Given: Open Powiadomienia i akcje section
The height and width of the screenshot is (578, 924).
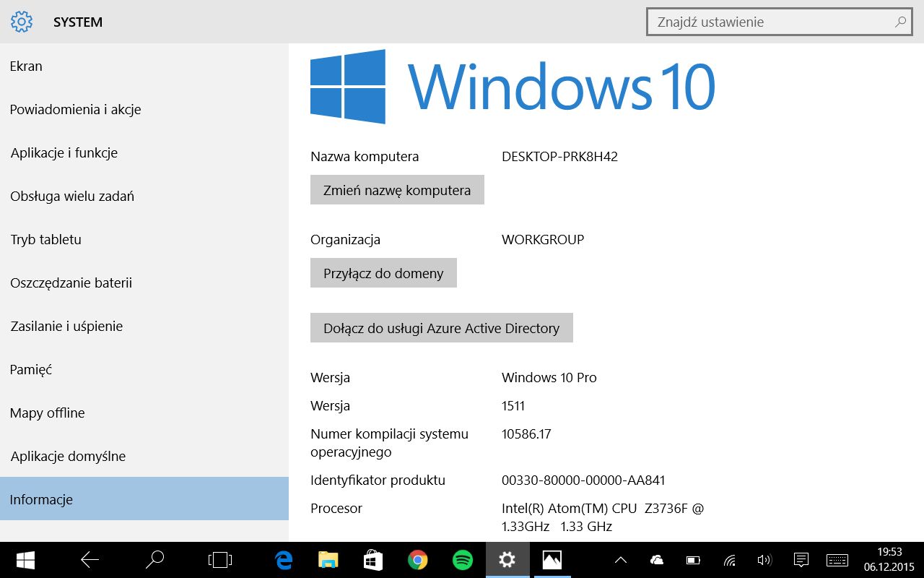Looking at the screenshot, I should (144, 109).
